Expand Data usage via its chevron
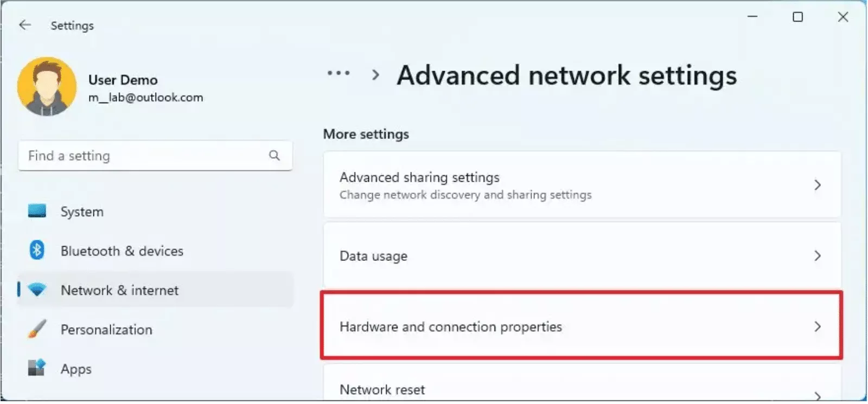This screenshot has height=404, width=868. coord(818,255)
